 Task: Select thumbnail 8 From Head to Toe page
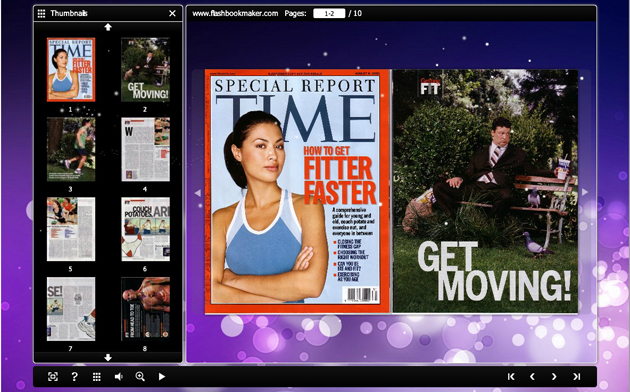[145, 309]
